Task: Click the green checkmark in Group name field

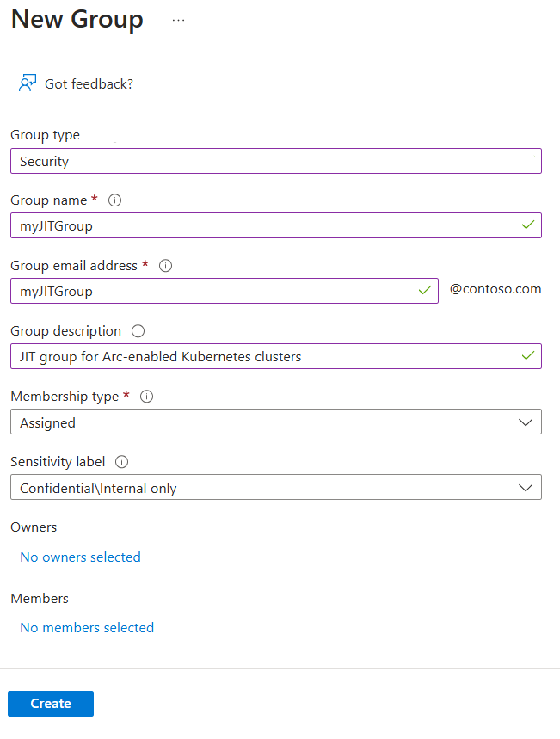Action: (526, 225)
